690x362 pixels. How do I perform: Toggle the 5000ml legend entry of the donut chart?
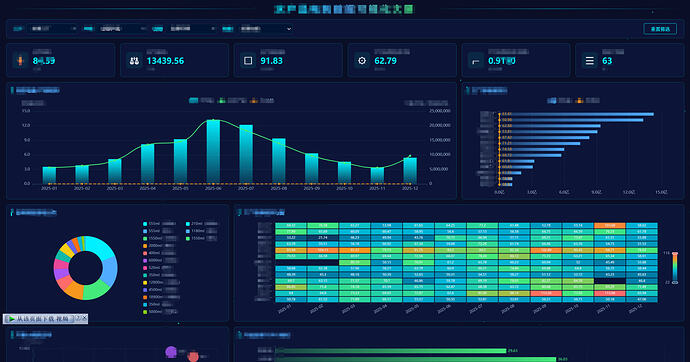(x=160, y=312)
